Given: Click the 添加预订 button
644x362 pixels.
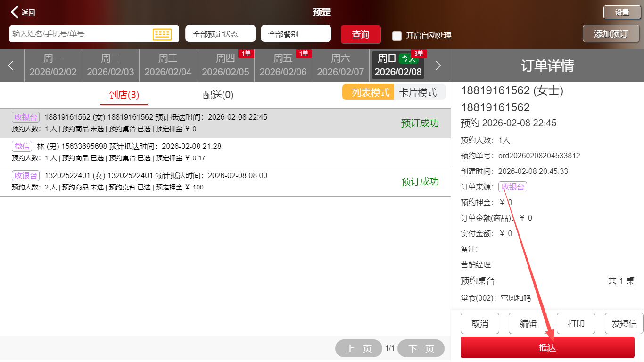Looking at the screenshot, I should click(x=611, y=34).
